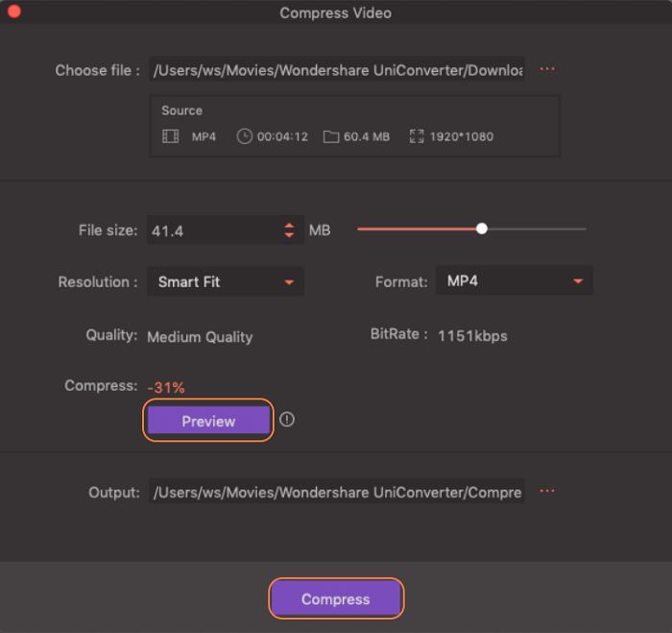Click the resolution icon beside 1920*1080
Screen dimensions: 672x633
(x=417, y=136)
